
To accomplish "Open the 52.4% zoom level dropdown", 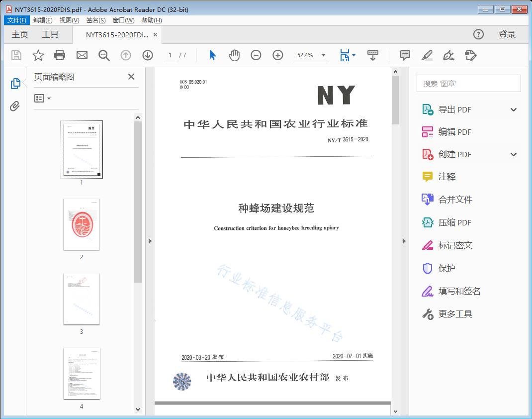I will [323, 55].
